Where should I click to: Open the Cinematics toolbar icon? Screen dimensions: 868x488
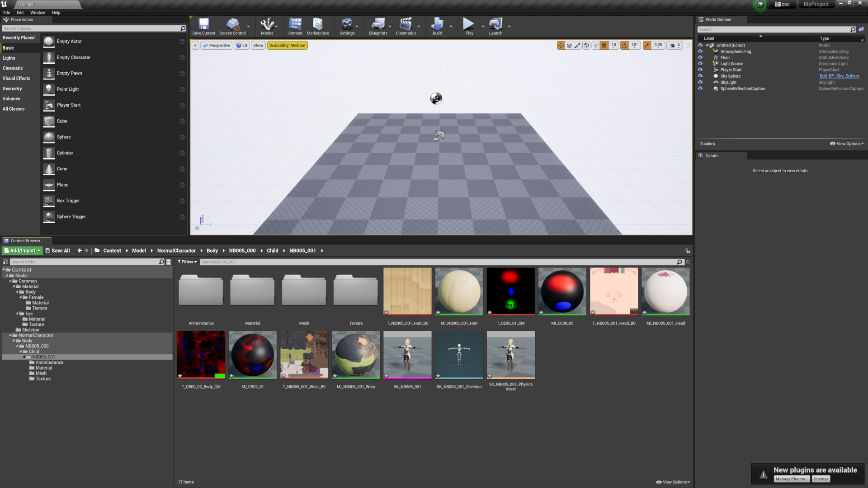point(406,27)
